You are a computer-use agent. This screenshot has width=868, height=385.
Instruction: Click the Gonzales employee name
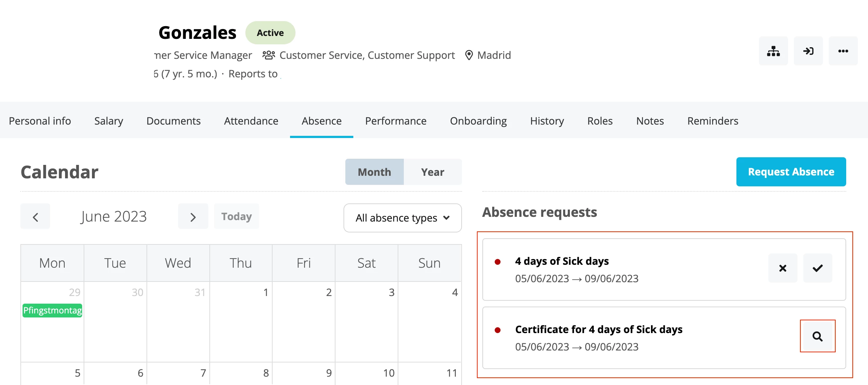point(197,33)
